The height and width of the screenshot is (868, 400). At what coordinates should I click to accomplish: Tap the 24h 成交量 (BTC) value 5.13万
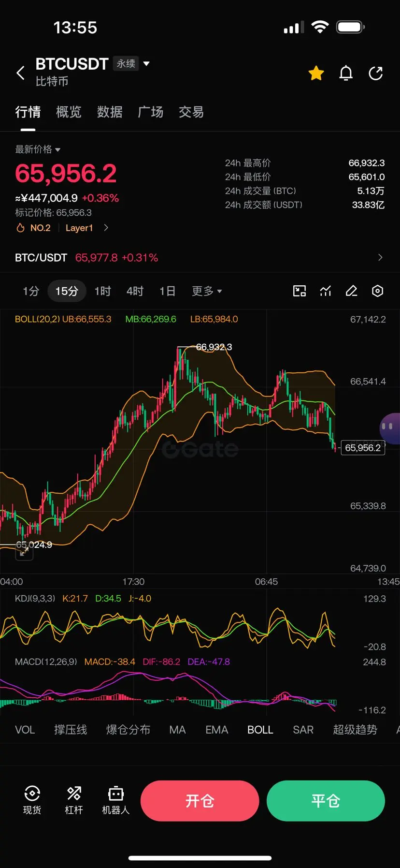(371, 191)
